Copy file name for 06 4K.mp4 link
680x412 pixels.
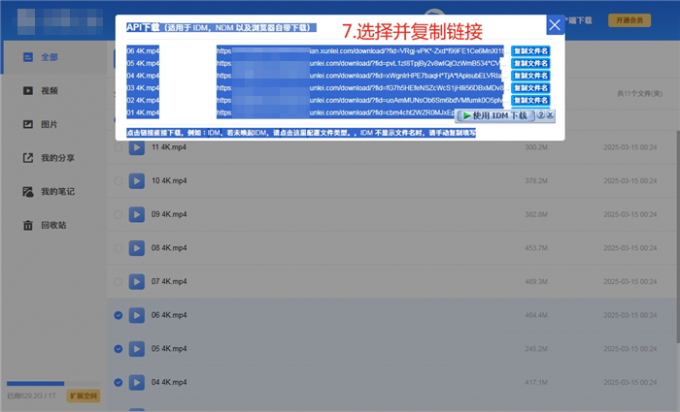530,51
